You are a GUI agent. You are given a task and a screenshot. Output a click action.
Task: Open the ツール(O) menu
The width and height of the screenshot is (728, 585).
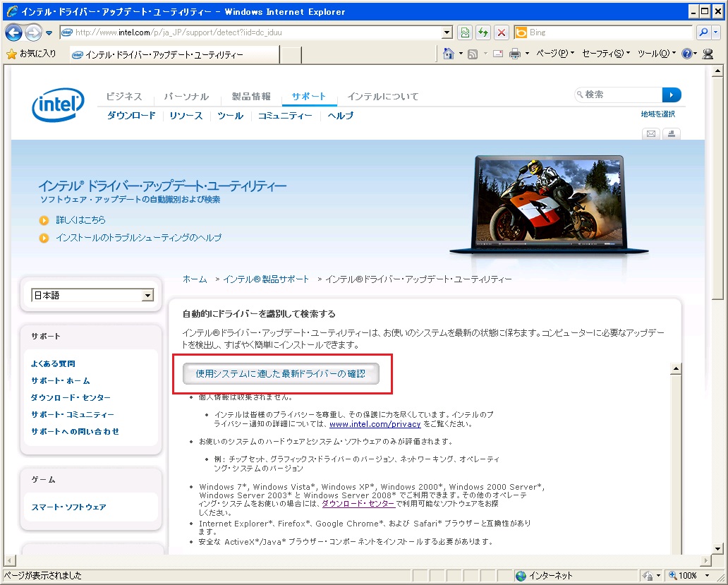point(657,54)
